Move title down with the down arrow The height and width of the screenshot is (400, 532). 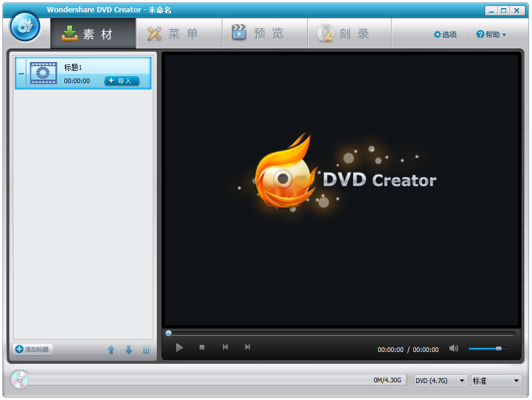click(129, 350)
